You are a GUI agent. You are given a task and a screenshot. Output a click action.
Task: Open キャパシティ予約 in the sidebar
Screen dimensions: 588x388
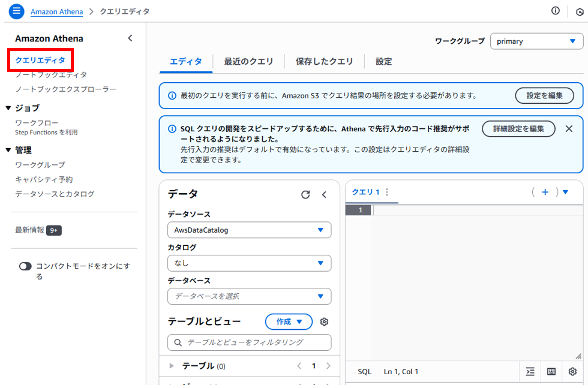click(x=44, y=179)
